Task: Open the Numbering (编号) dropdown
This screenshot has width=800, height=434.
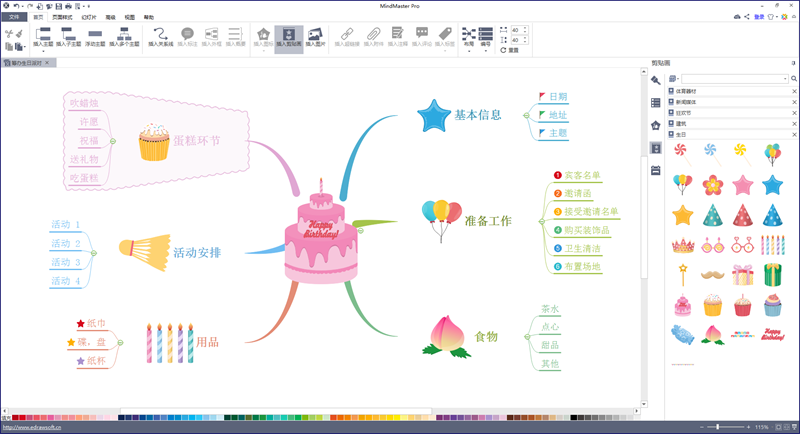Action: click(485, 37)
